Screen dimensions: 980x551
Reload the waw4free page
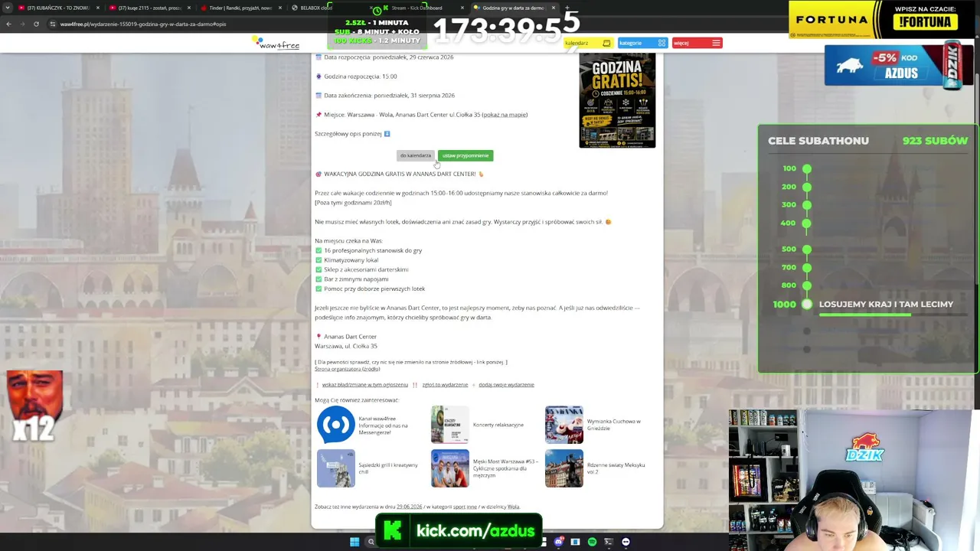point(36,24)
